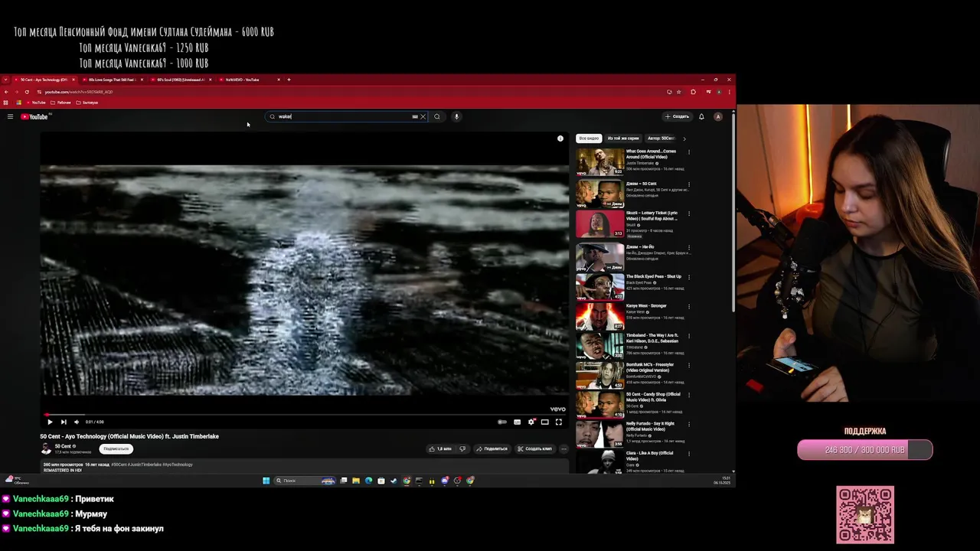Clear the search field with the X icon
Viewport: 980px width, 551px height.
[x=423, y=116]
